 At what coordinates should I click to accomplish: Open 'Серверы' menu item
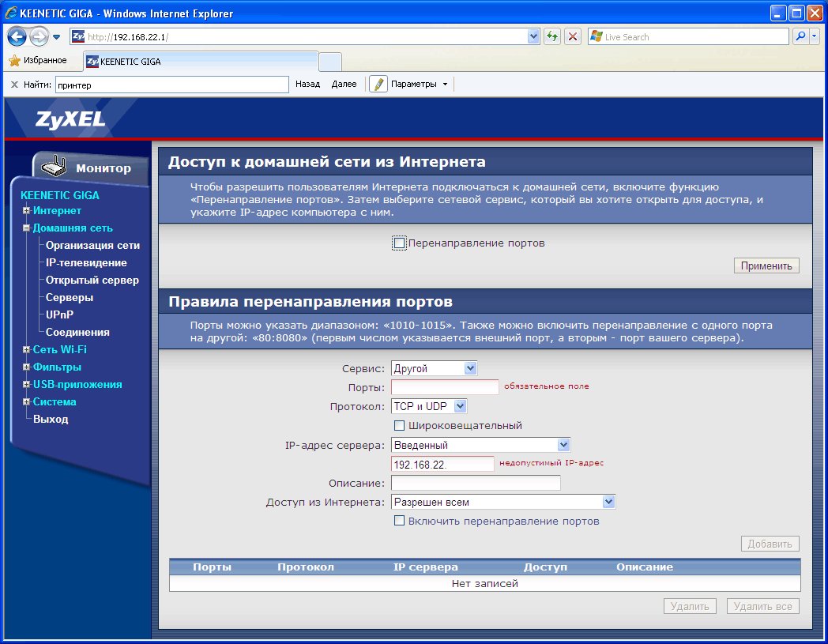click(70, 297)
